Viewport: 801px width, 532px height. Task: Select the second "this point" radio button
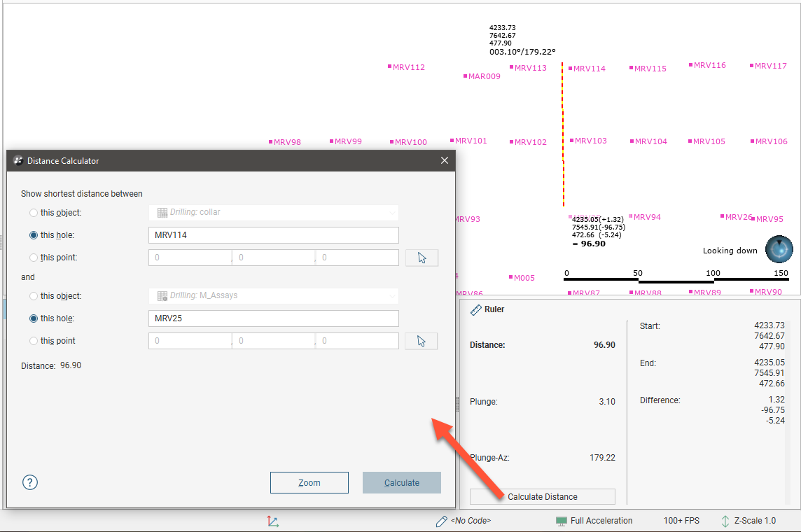(x=34, y=341)
